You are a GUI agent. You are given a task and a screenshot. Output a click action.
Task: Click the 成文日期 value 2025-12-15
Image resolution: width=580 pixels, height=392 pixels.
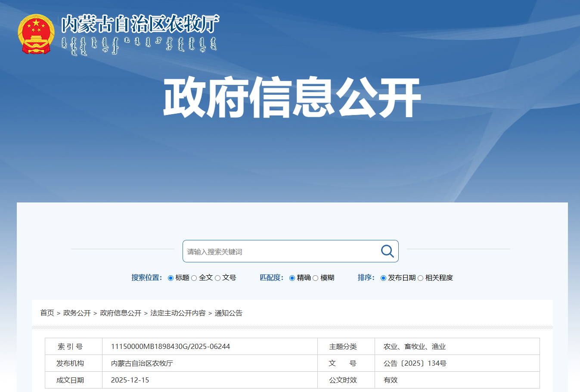tap(130, 380)
